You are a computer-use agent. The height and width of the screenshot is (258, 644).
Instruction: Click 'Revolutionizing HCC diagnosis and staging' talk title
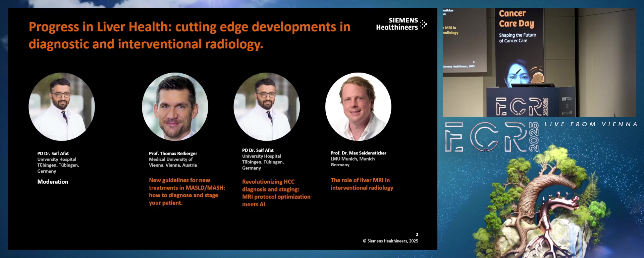click(276, 193)
